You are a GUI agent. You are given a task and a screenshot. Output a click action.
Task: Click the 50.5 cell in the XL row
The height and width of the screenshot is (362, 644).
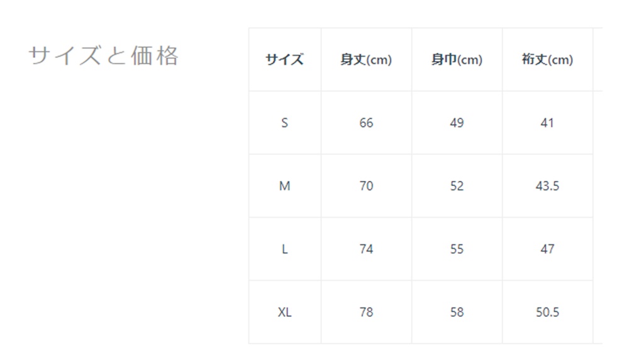click(547, 312)
